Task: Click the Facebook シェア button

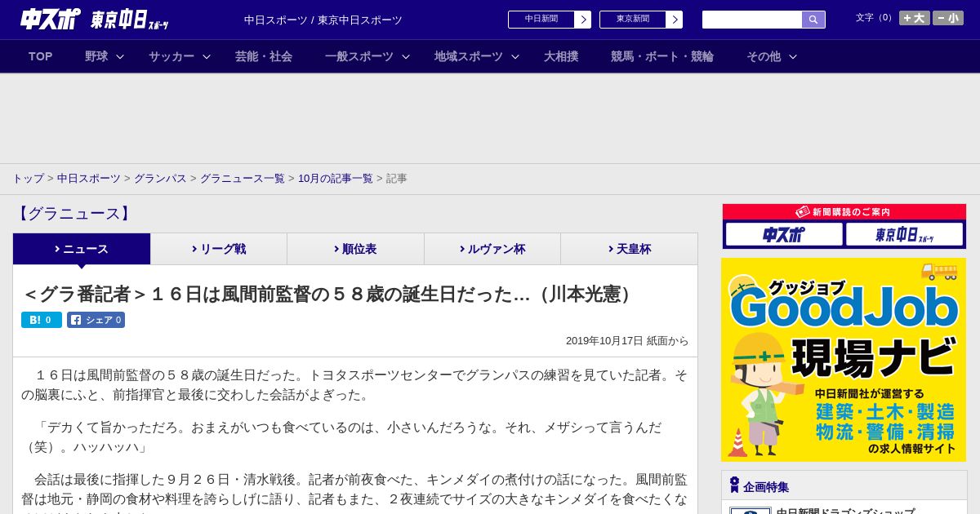Action: click(96, 320)
